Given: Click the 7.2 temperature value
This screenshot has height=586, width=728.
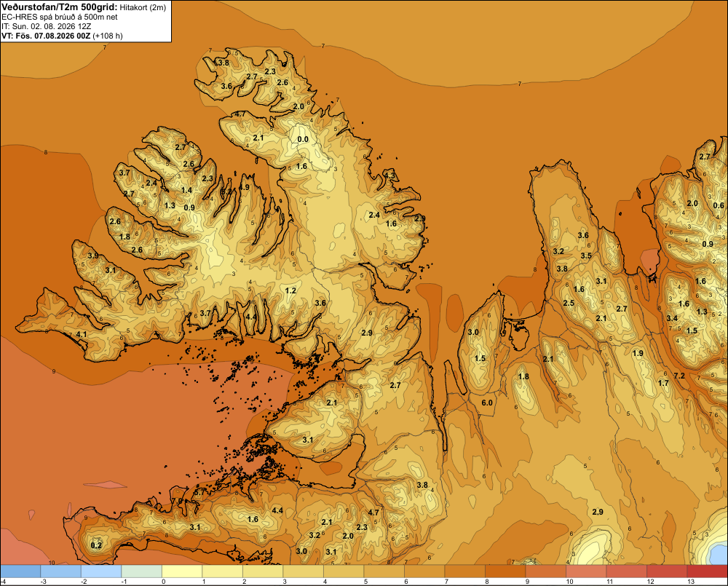Looking at the screenshot, I should coord(679,376).
